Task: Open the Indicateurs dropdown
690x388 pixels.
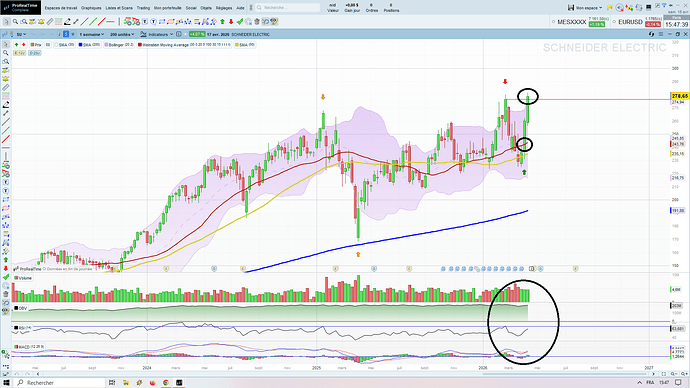Action: coord(156,34)
